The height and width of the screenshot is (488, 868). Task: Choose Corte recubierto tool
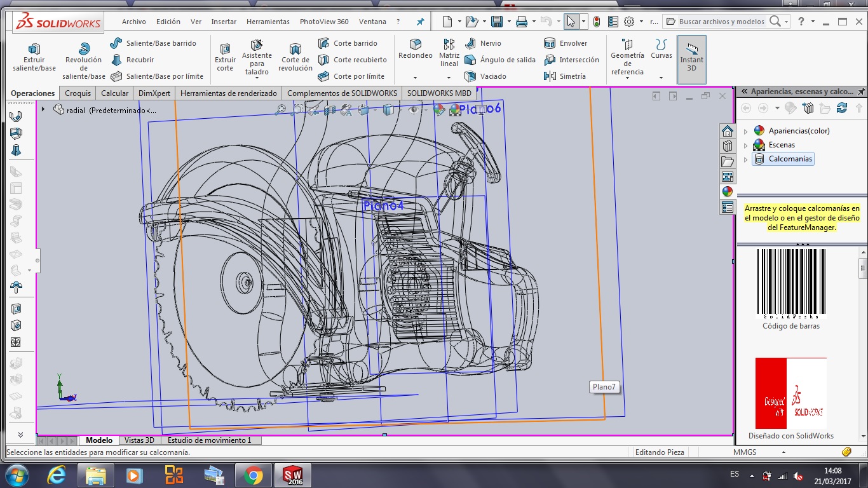pos(352,60)
